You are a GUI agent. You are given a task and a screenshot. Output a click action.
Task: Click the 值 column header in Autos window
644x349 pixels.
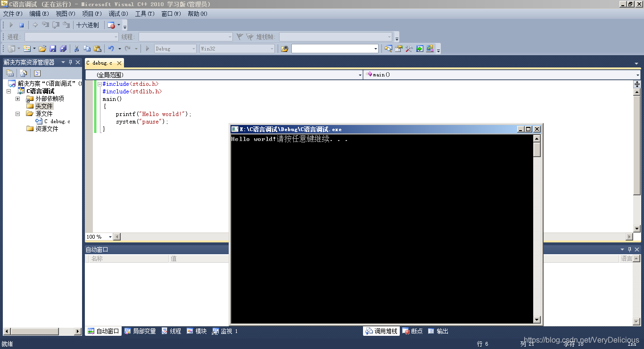199,258
